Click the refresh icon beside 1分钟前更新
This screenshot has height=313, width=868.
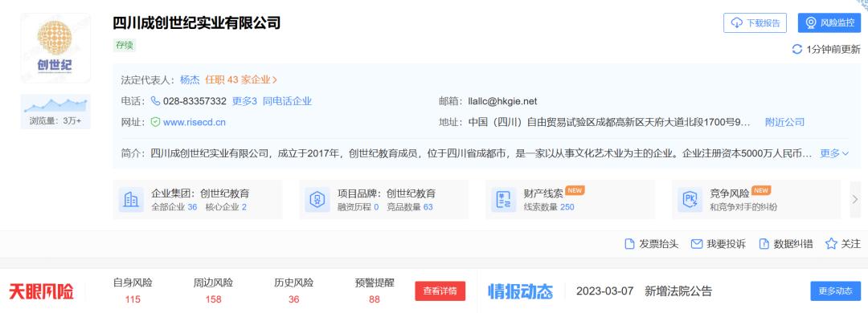(x=797, y=49)
